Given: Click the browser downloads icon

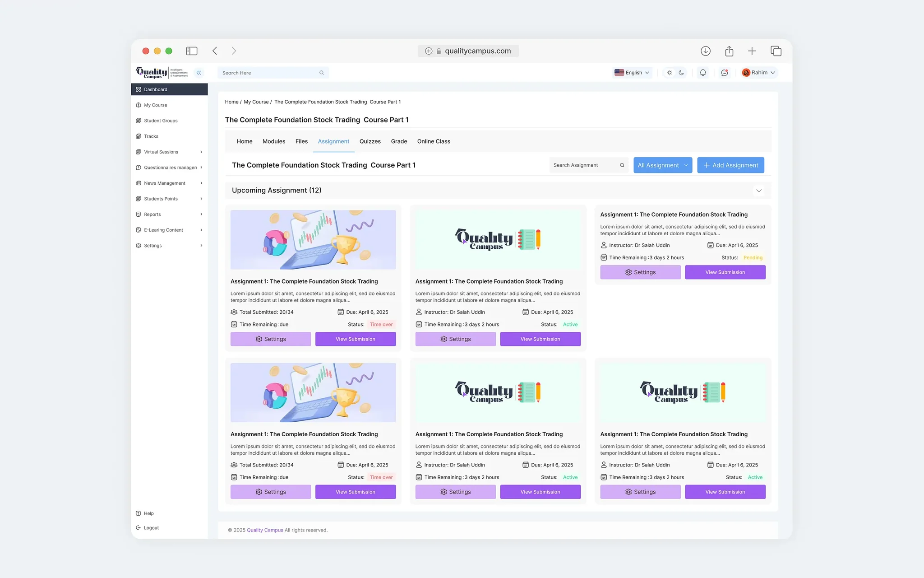Looking at the screenshot, I should coord(706,51).
